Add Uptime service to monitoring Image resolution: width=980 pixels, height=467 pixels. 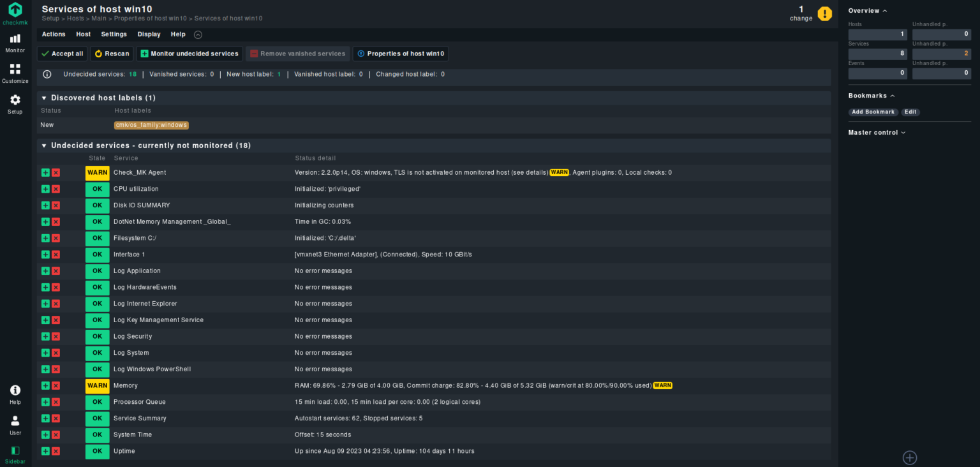tap(45, 452)
